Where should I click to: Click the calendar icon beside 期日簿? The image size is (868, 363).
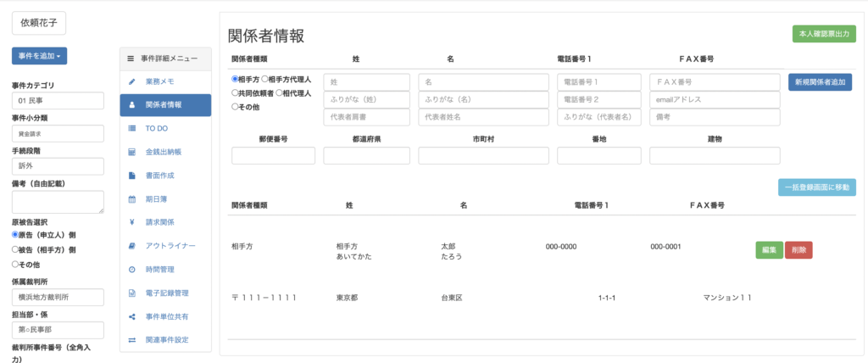[x=131, y=199]
